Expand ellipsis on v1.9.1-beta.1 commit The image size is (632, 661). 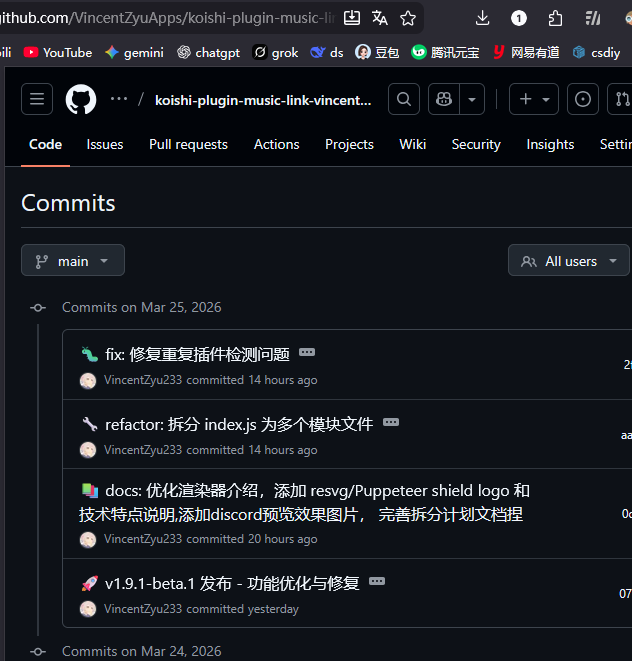click(377, 581)
